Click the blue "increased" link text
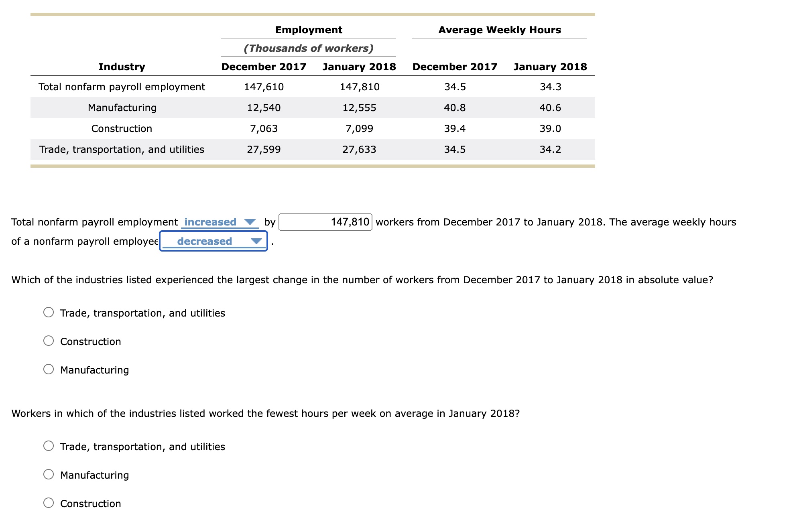Screen dimensions: 797x532 (209, 222)
